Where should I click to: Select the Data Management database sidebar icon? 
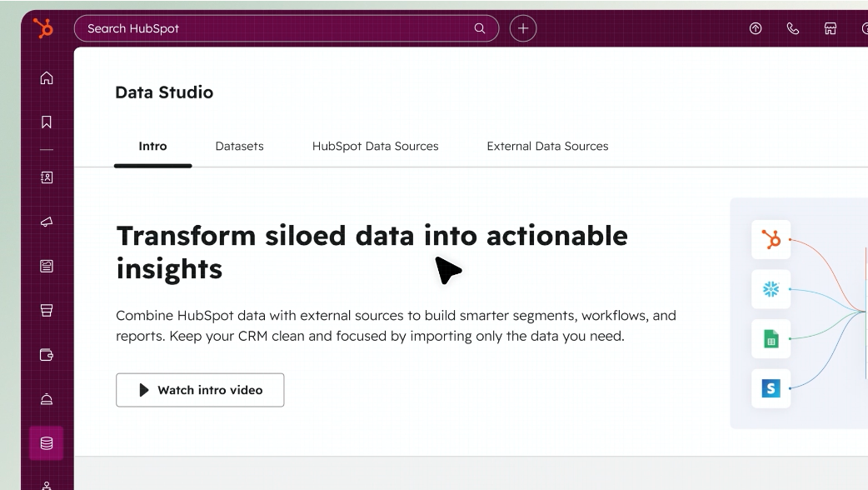[47, 443]
